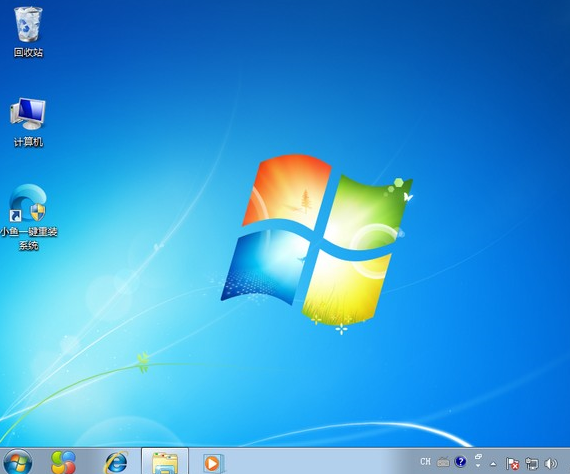
Task: Launch Windows Media Player from taskbar
Action: pos(212,463)
